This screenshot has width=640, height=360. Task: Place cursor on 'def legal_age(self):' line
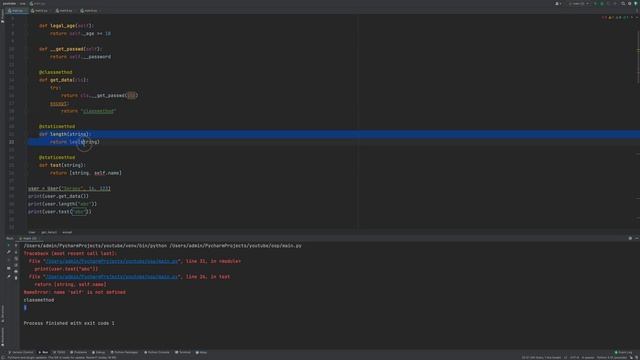(66, 26)
